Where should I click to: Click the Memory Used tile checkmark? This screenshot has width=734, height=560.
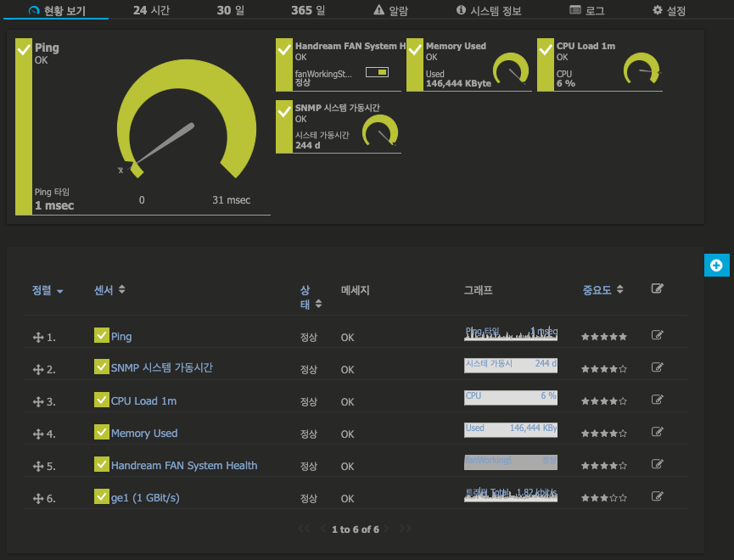[415, 50]
